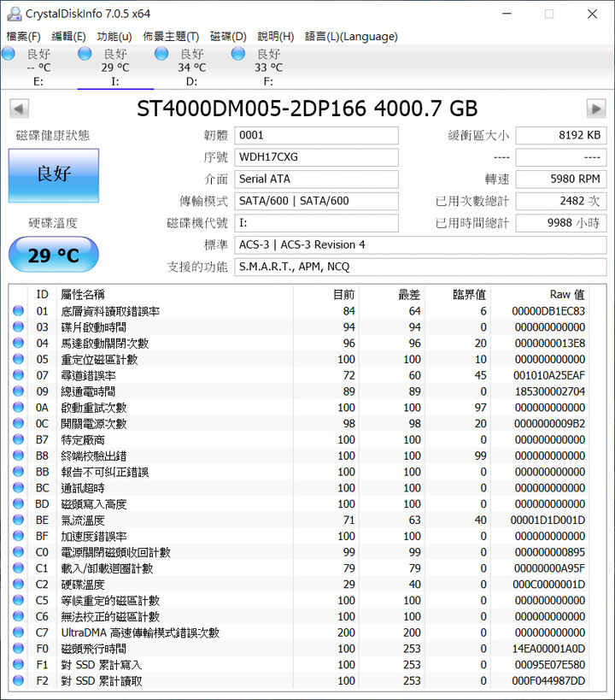Click drive model title ST4000DM005-2DP166
The image size is (615, 700).
pyautogui.click(x=251, y=109)
